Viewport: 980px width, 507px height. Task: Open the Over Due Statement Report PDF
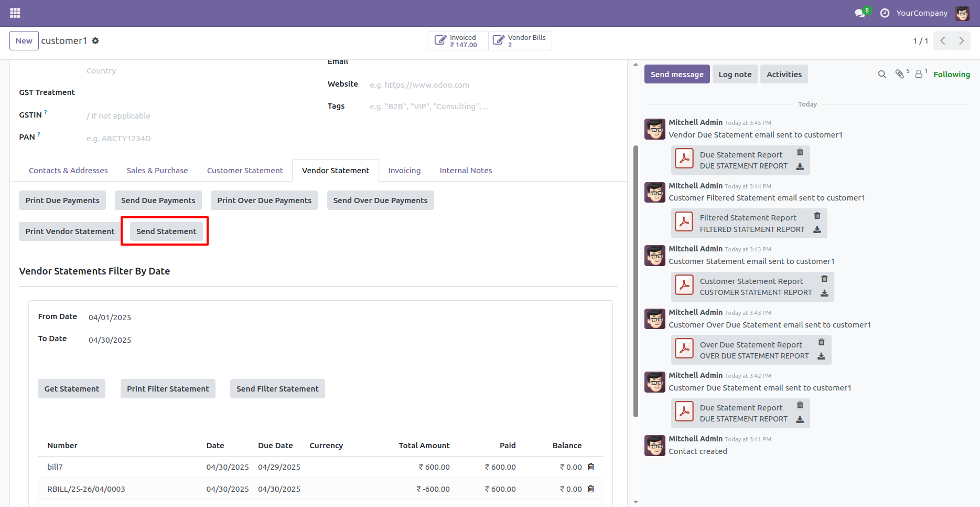click(x=684, y=348)
